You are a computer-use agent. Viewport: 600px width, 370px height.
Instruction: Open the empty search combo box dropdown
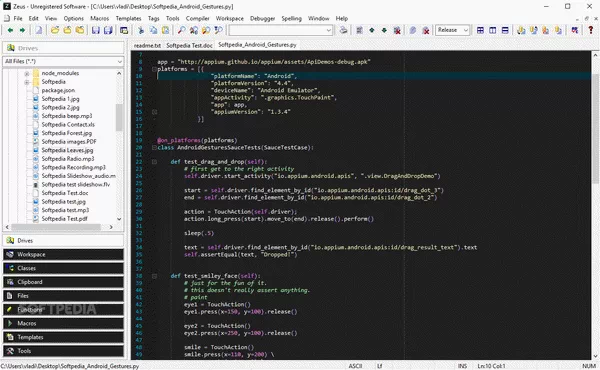click(329, 30)
